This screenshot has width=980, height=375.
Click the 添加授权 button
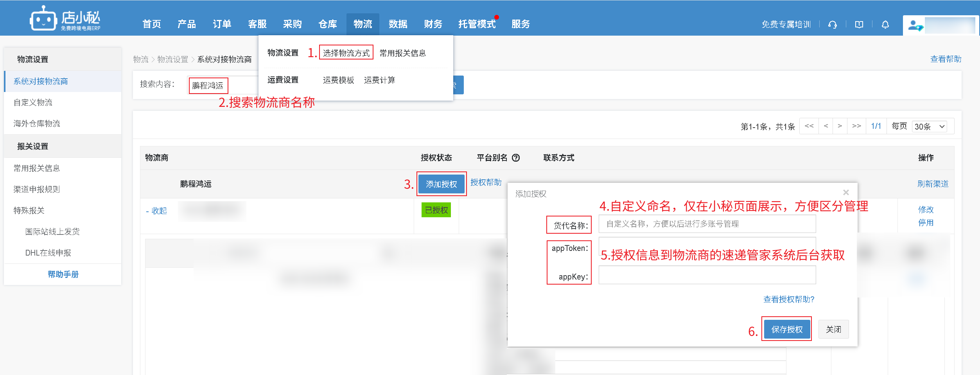441,184
